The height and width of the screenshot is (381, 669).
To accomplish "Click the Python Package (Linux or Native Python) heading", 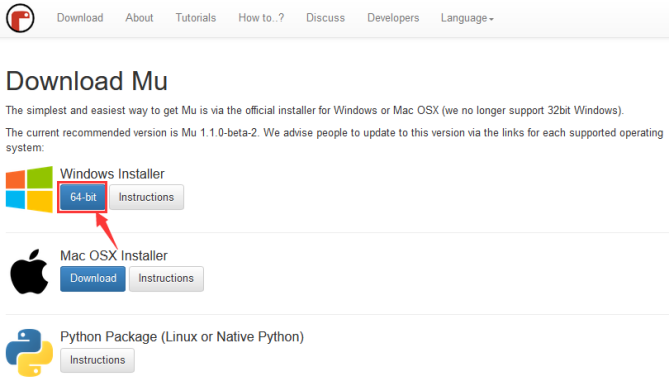I will [x=182, y=337].
